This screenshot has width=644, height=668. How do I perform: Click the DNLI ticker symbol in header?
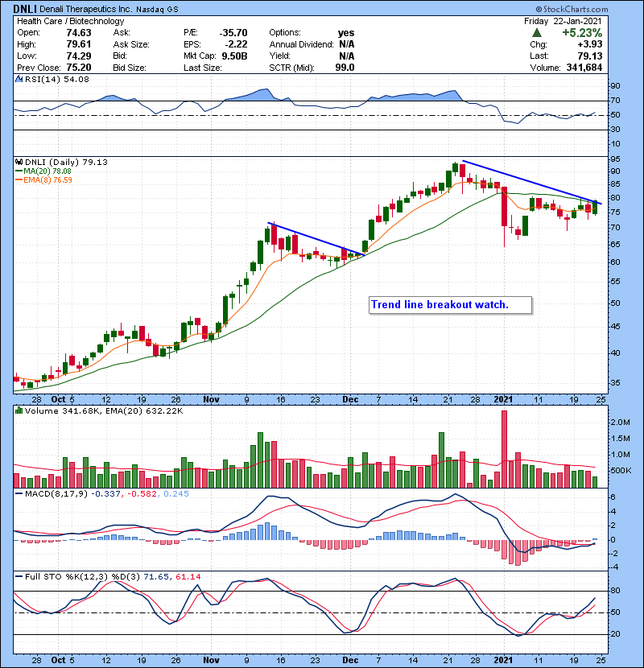pos(25,9)
